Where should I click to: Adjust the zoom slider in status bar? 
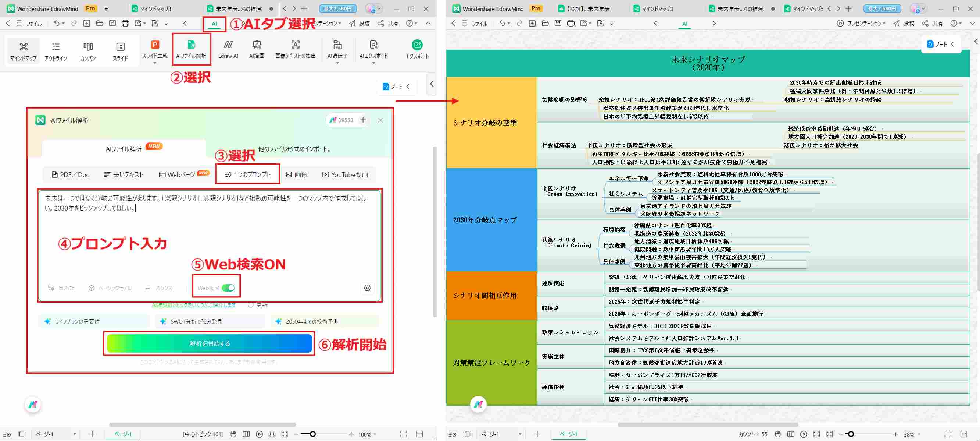click(312, 434)
